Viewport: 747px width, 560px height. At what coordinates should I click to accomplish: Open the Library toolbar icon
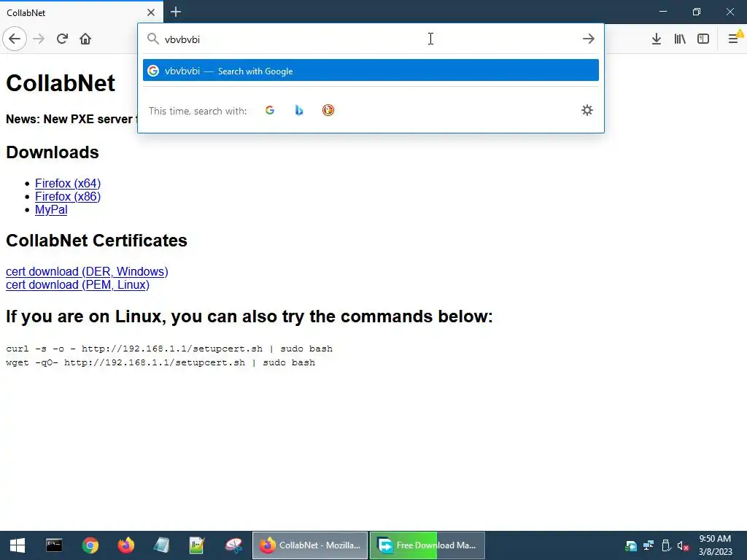coord(680,39)
